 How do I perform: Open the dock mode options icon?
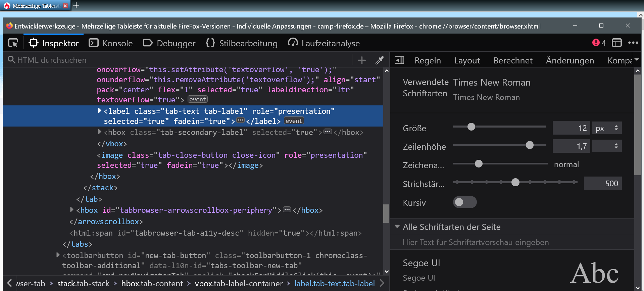616,43
